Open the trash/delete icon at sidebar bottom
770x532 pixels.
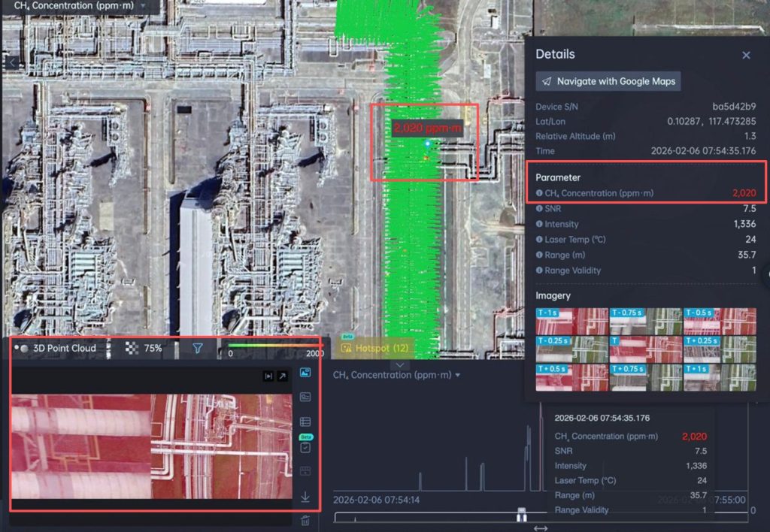tap(305, 521)
